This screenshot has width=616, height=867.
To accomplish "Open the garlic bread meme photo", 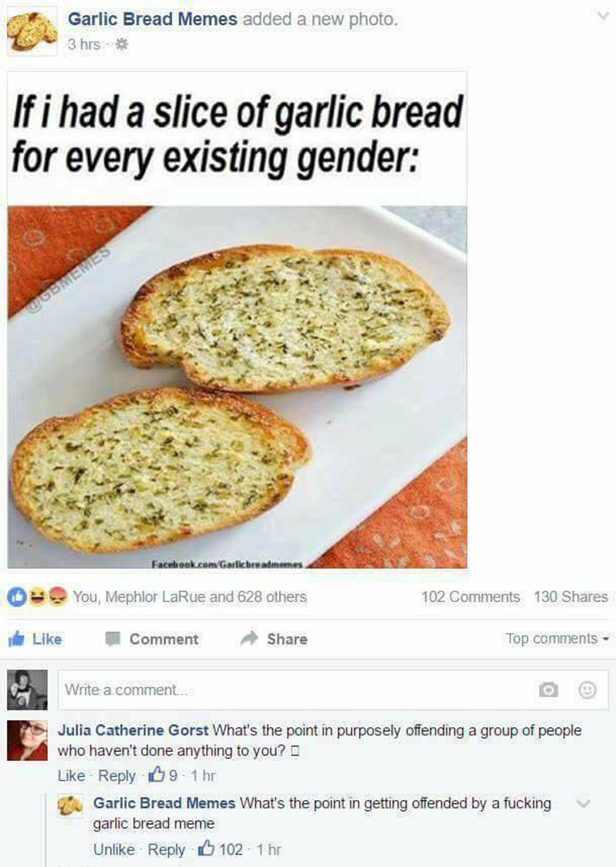I will tap(237, 319).
